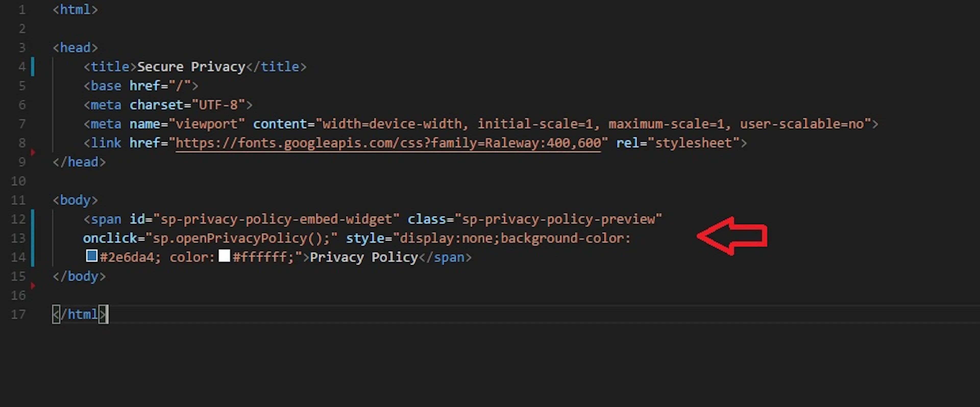Click the opening body tag

tap(75, 200)
